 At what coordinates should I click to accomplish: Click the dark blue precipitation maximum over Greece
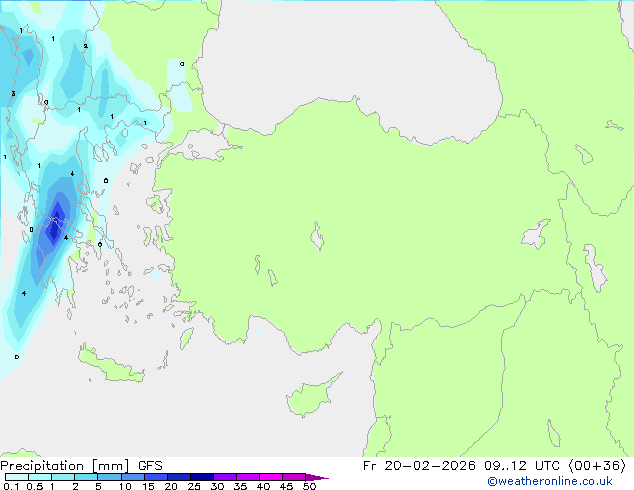(x=54, y=226)
